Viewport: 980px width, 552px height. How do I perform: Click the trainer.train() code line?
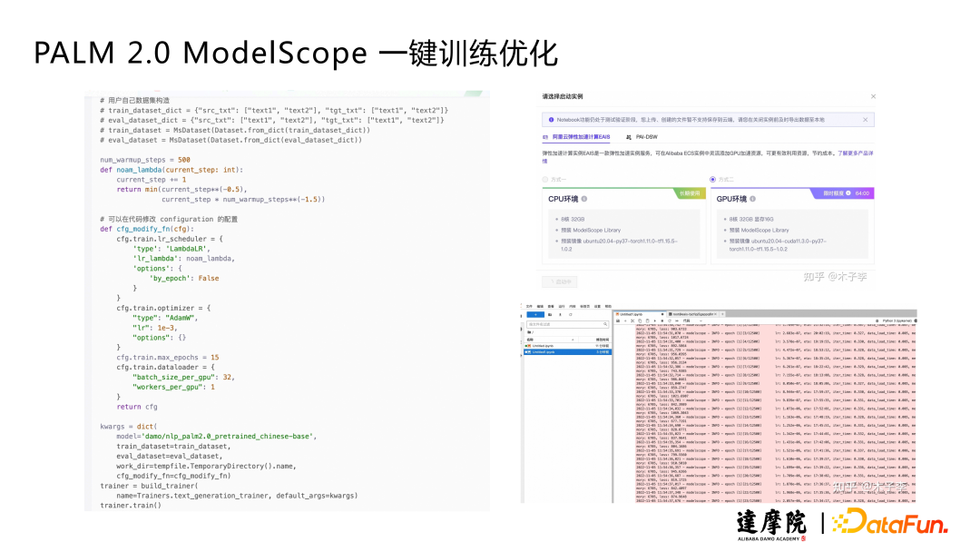[131, 505]
